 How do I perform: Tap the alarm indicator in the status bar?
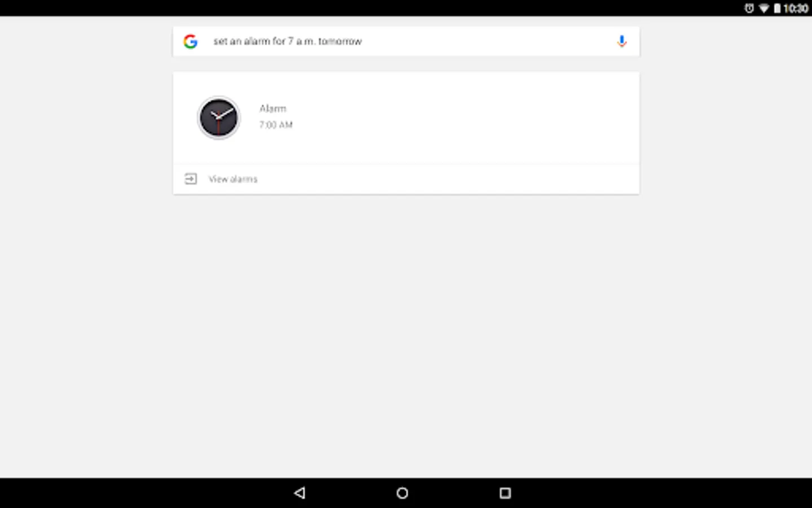tap(749, 8)
